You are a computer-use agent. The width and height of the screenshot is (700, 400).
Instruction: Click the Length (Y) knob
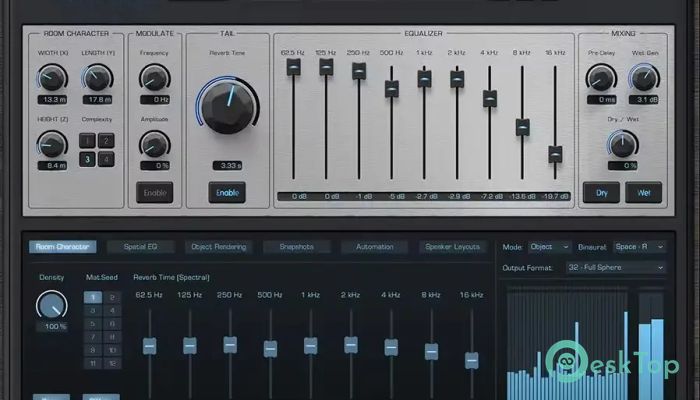click(97, 77)
